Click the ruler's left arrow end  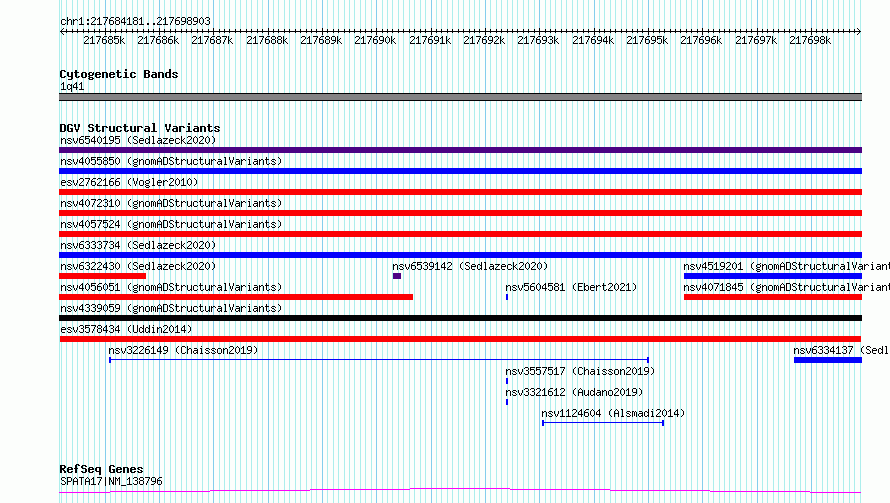click(x=62, y=31)
